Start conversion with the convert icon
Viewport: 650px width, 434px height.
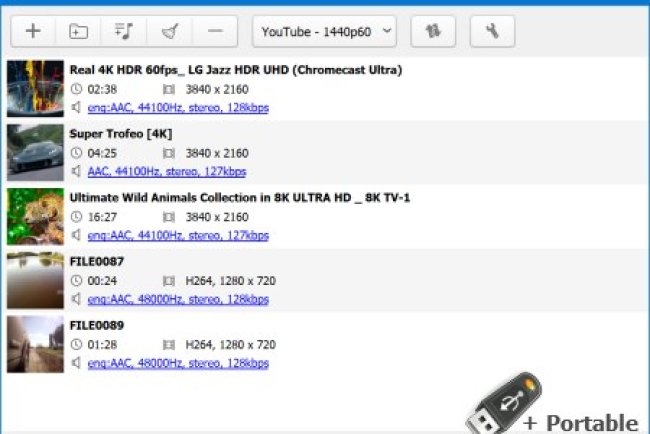433,31
